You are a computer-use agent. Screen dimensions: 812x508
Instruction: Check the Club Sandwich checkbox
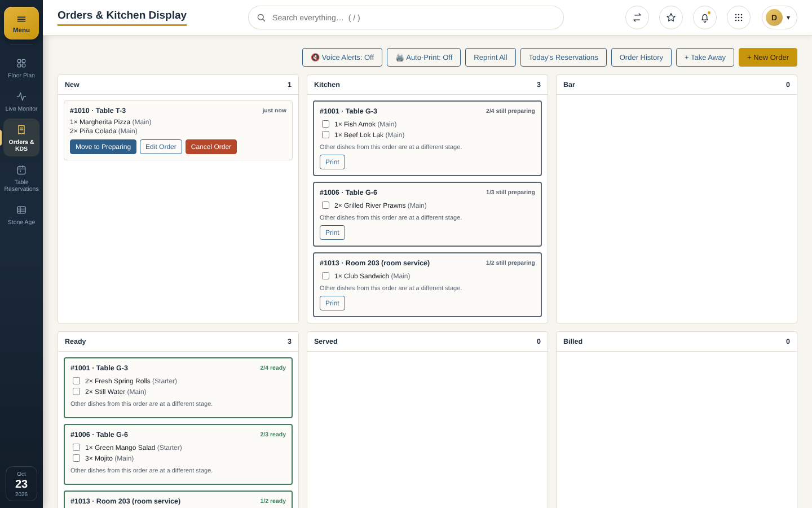325,276
